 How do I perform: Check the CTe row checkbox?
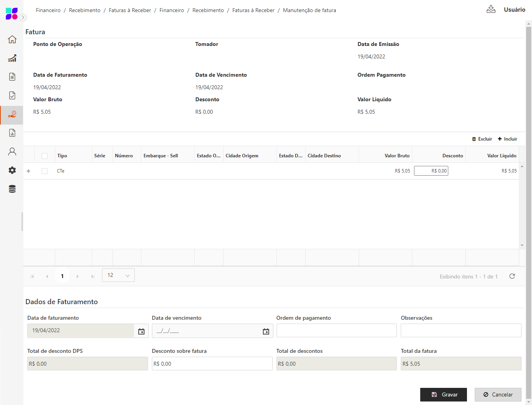click(x=45, y=171)
